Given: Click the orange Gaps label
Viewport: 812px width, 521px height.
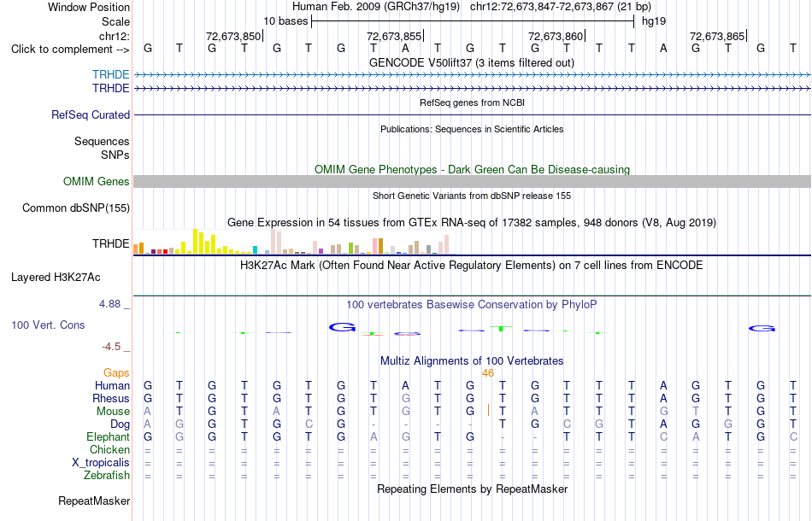Looking at the screenshot, I should click(116, 373).
